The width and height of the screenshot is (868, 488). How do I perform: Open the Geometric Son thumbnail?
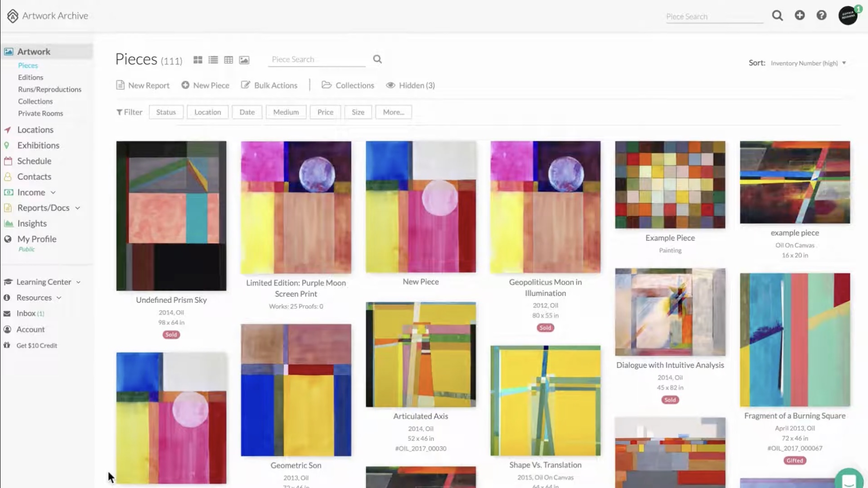(x=296, y=390)
